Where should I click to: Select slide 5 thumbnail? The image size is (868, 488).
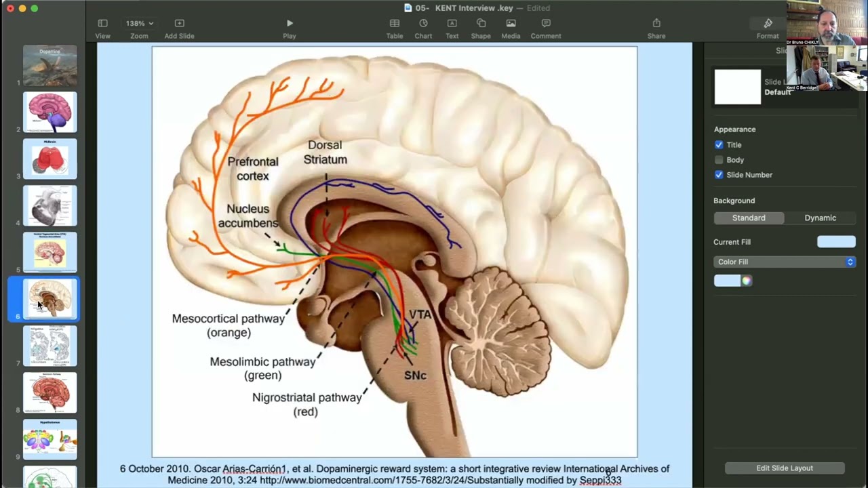tap(50, 252)
